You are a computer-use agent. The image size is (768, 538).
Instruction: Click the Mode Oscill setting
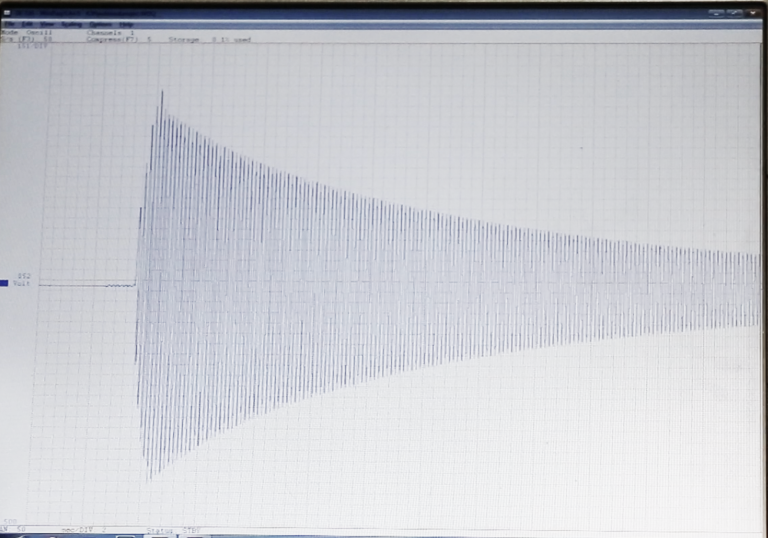(x=26, y=32)
